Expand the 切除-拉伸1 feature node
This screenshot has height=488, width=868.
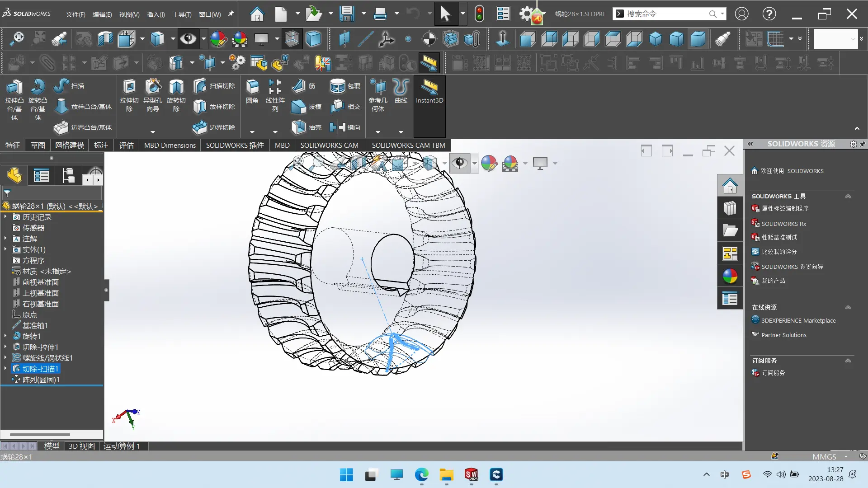(5, 347)
